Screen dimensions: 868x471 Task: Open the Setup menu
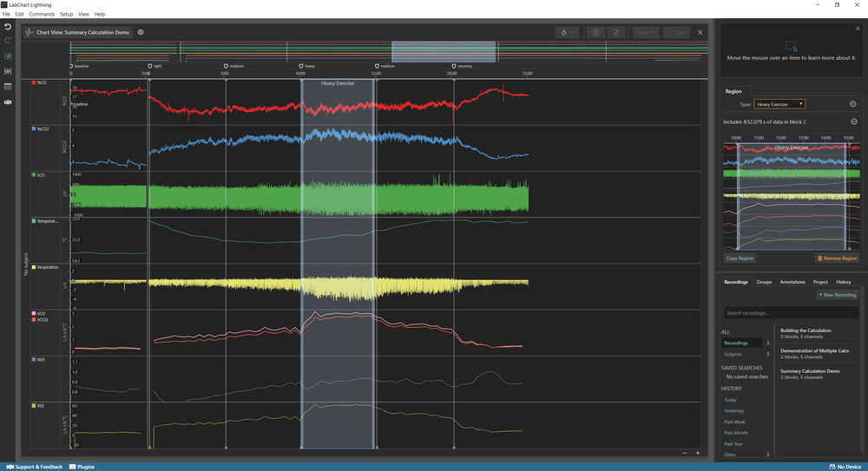coord(67,14)
